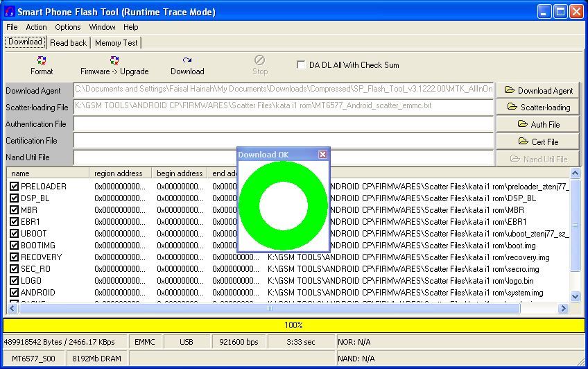Select the SEC_RO row secro.img path
This screenshot has height=369, width=588.
403,269
